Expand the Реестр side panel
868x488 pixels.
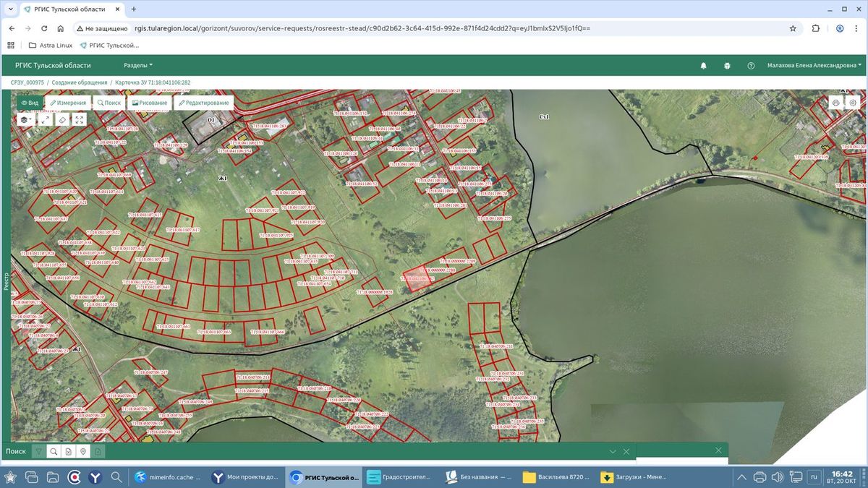(x=6, y=281)
